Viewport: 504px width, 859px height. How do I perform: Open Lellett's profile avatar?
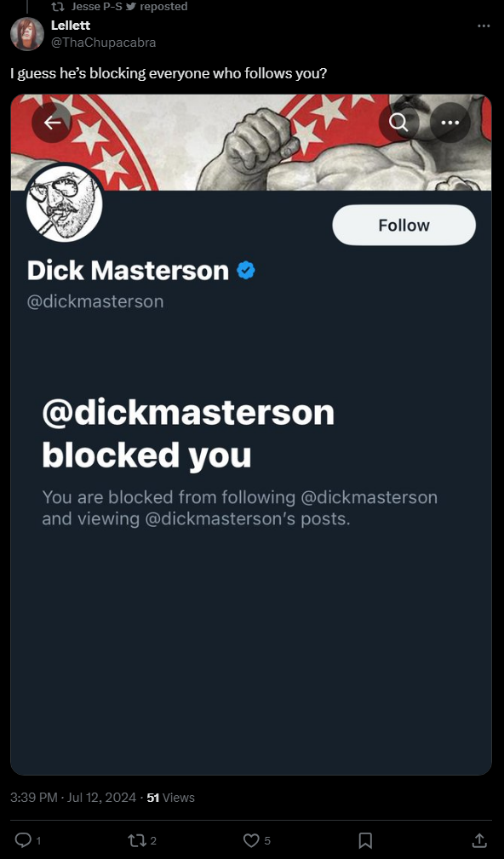click(x=27, y=33)
